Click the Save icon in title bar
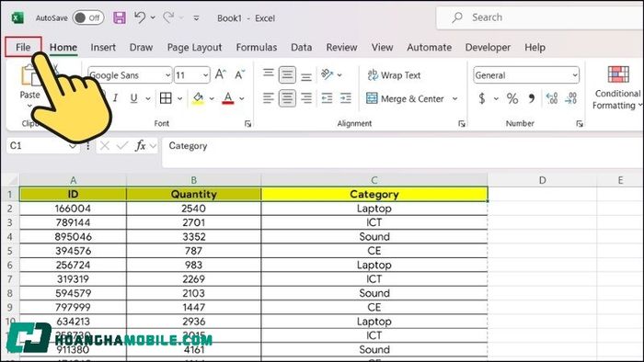Screen dimensions: 644x362 pyautogui.click(x=120, y=17)
